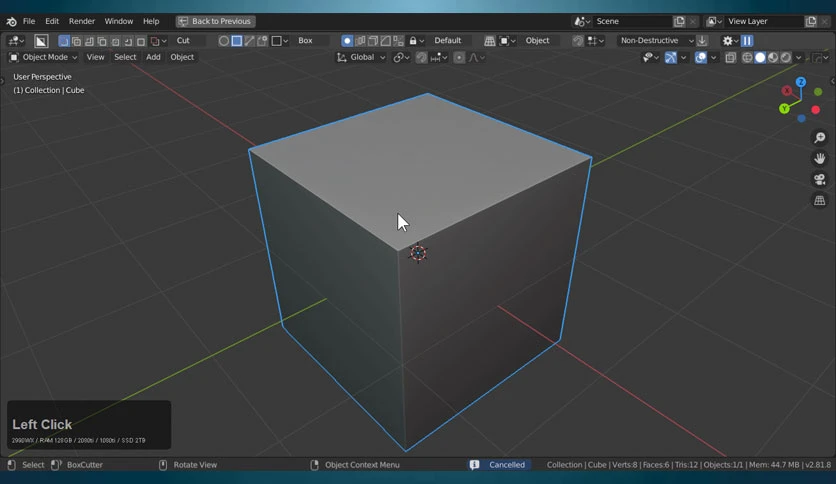The height and width of the screenshot is (484, 836).
Task: Add a new view layer icon
Action: (811, 21)
